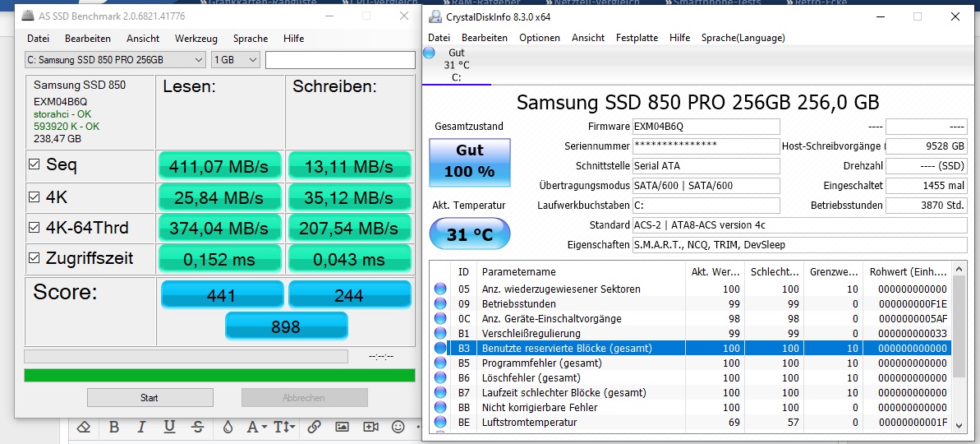Open the font family 'A' dropdown in editor
This screenshot has height=444, width=980.
pos(257,427)
